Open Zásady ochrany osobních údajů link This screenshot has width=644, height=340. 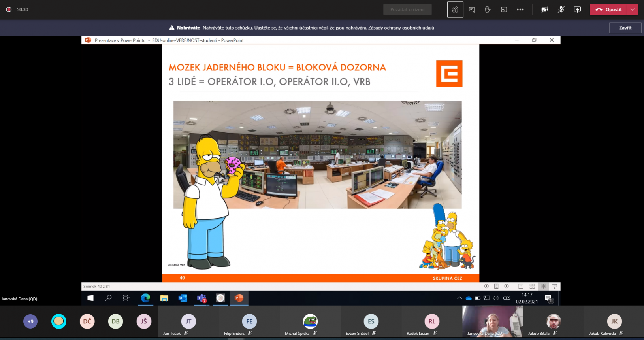[x=401, y=28]
